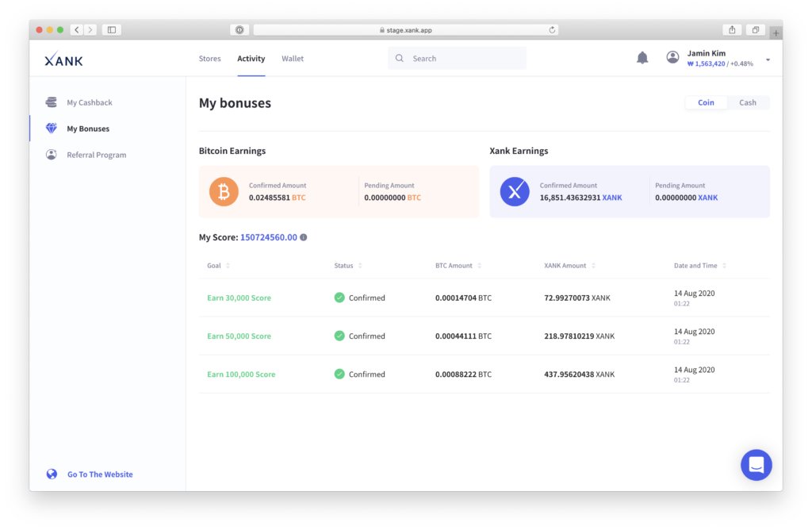The width and height of the screenshot is (812, 530).
Task: Click the 218.97810219 XANK amount
Action: pos(580,336)
